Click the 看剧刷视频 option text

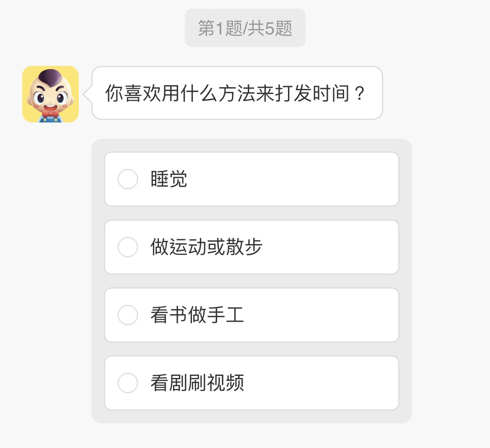point(197,383)
